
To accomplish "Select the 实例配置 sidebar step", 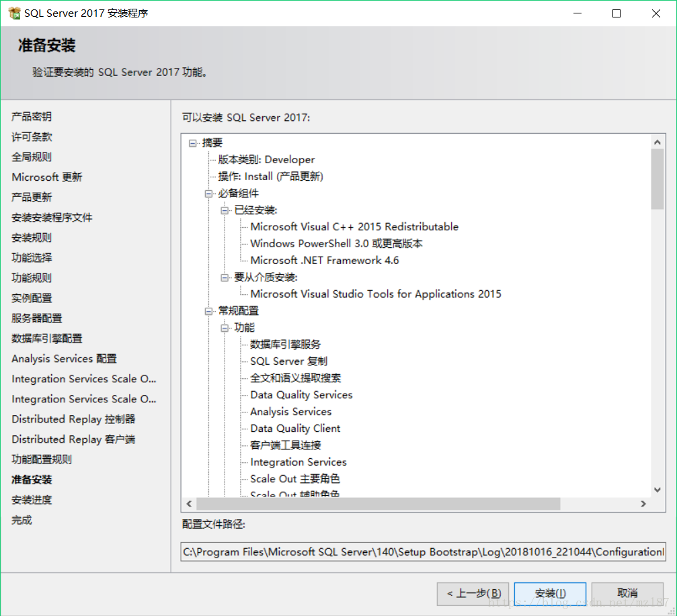I will [32, 298].
